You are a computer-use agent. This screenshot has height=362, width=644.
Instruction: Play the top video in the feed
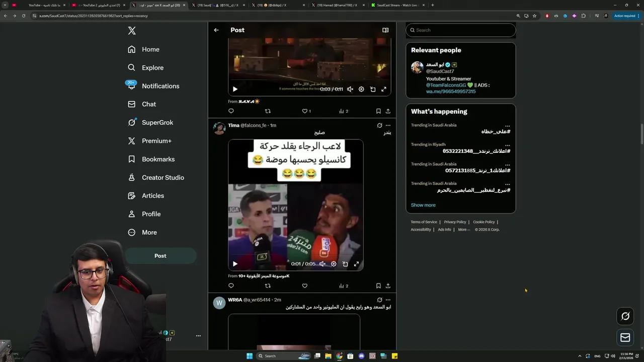[x=235, y=89]
